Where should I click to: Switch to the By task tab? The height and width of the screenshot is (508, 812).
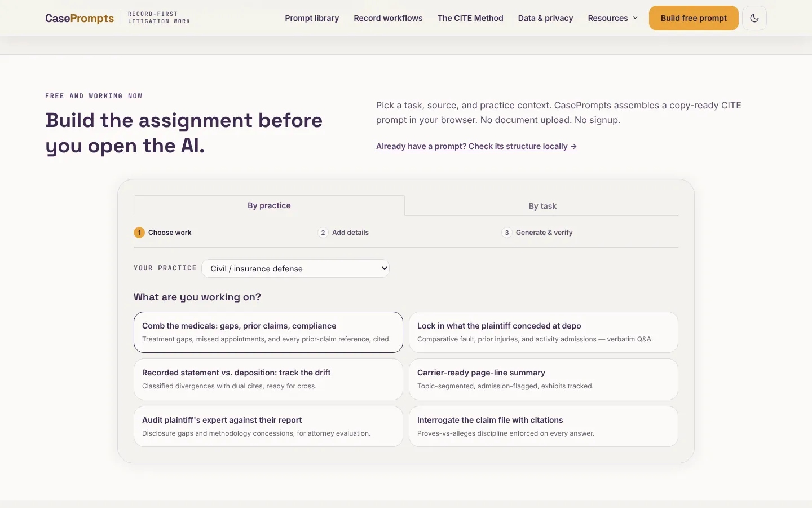[542, 206]
